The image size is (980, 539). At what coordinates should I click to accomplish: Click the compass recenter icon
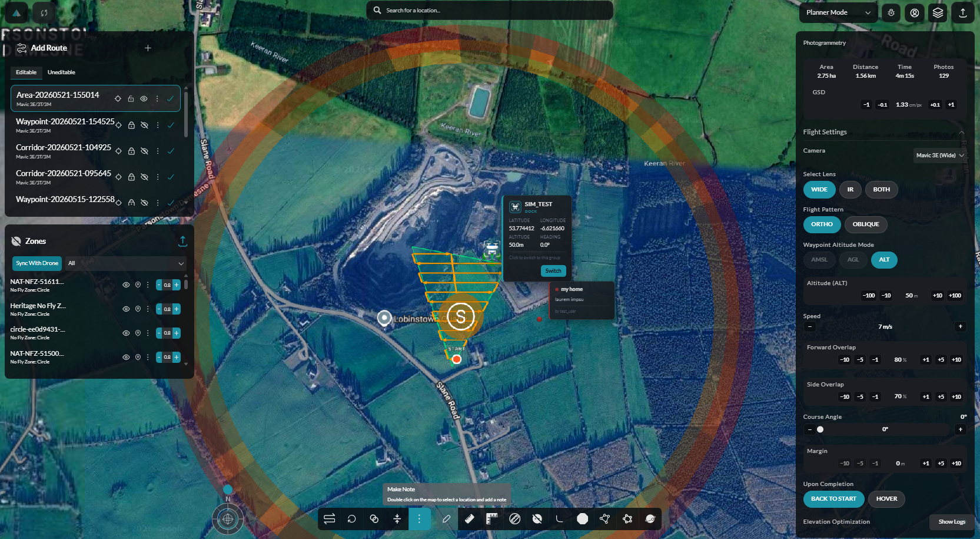[x=228, y=519]
